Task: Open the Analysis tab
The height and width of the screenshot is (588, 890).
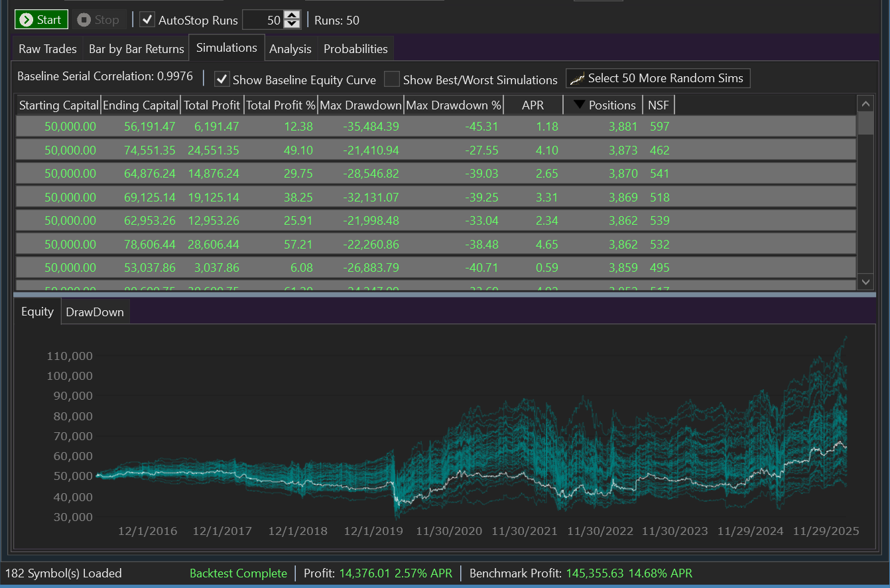Action: pyautogui.click(x=290, y=49)
